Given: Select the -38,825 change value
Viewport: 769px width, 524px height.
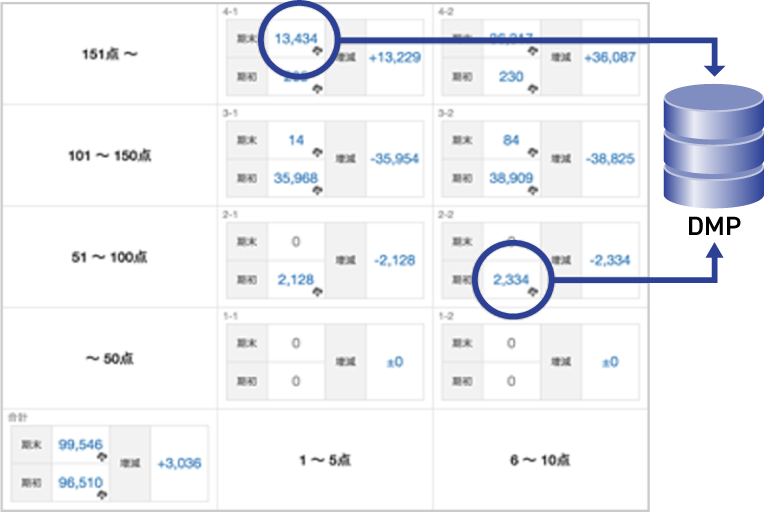Looking at the screenshot, I should click(x=610, y=159).
